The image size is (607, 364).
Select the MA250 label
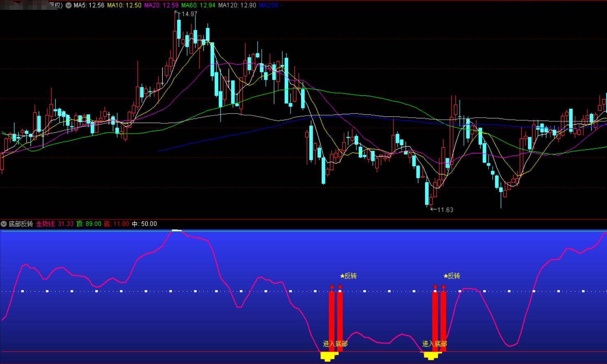click(x=270, y=5)
